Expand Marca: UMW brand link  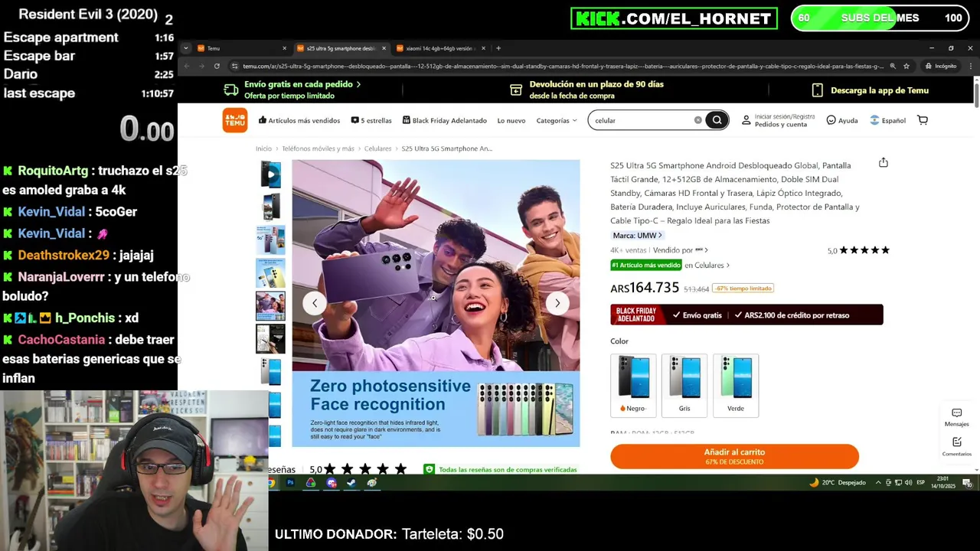pos(637,236)
